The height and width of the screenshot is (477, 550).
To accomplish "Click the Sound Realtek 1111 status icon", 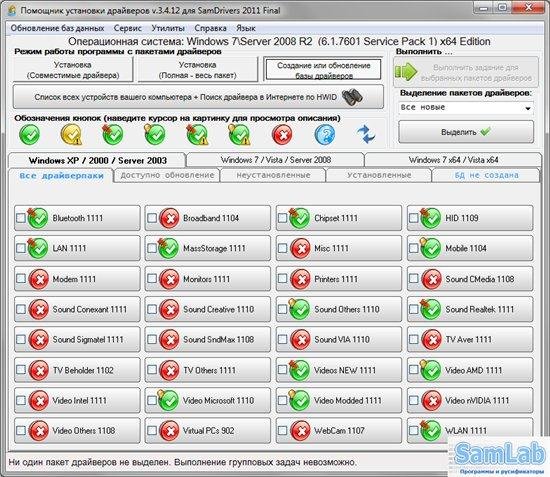I will click(x=430, y=309).
